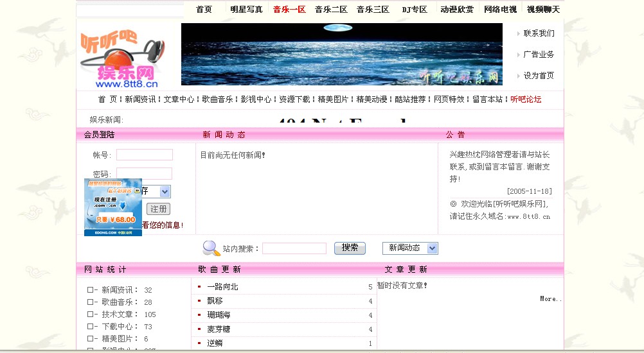
Task: Click the magnifying glass search icon
Action: [211, 248]
